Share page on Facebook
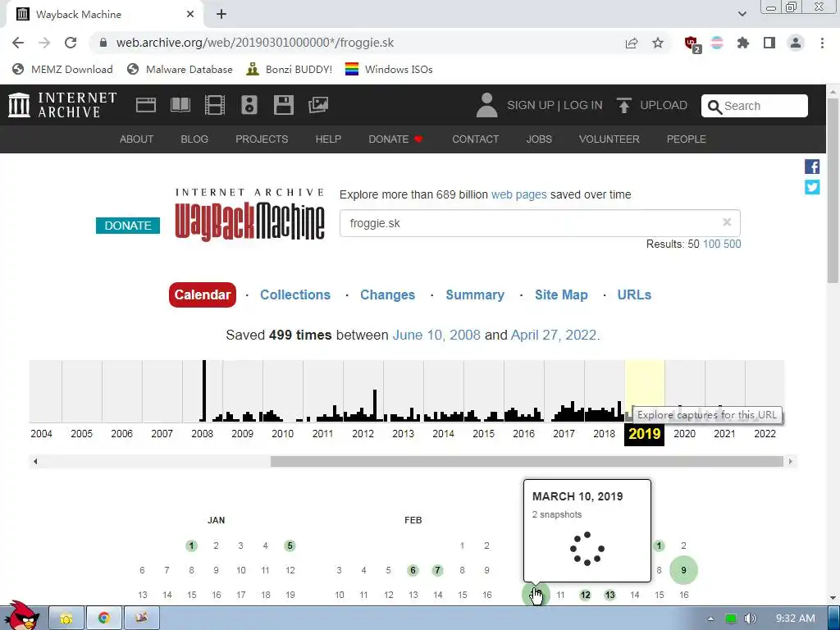 point(812,167)
